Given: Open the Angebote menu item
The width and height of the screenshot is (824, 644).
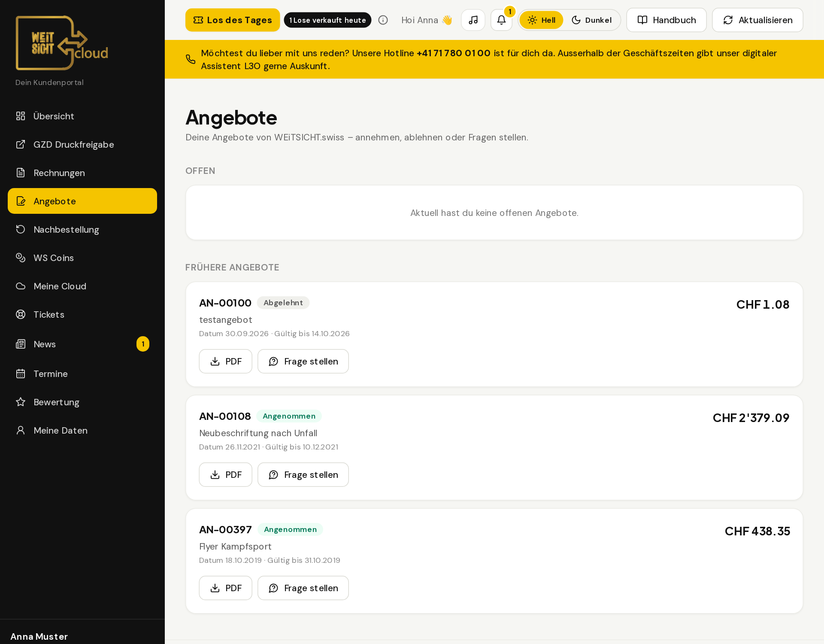Looking at the screenshot, I should [x=82, y=201].
